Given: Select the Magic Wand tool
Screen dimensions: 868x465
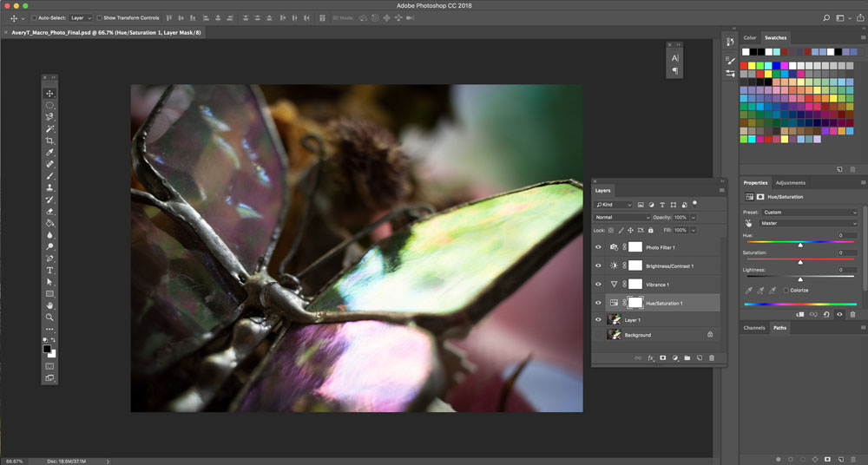Looking at the screenshot, I should point(49,129).
